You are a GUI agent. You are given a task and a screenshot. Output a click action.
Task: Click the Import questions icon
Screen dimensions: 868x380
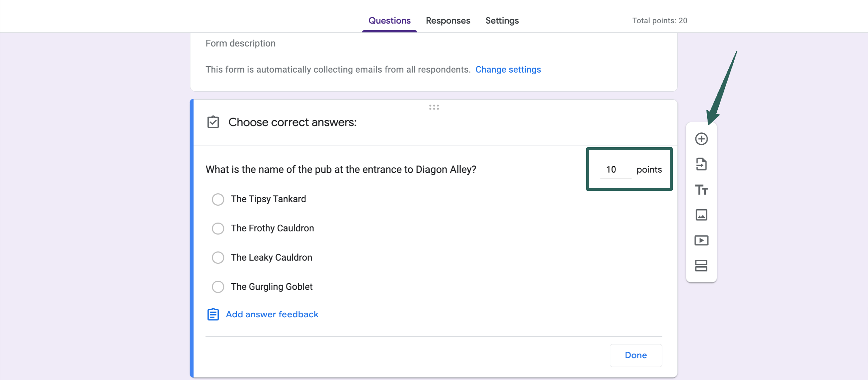pyautogui.click(x=701, y=164)
